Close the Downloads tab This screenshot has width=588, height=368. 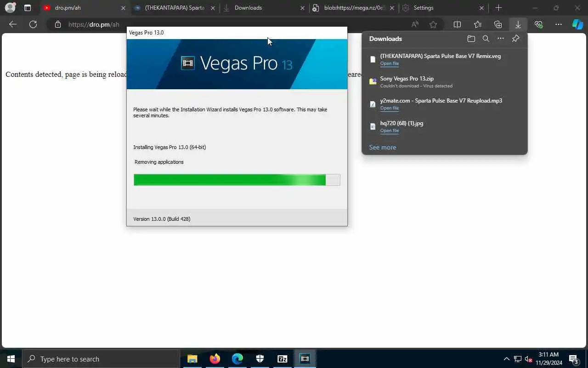(302, 8)
